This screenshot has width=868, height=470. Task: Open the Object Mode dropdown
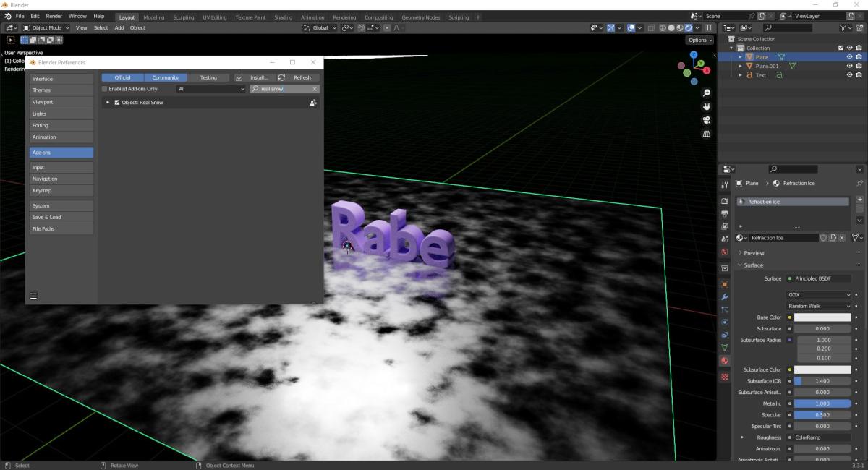47,27
